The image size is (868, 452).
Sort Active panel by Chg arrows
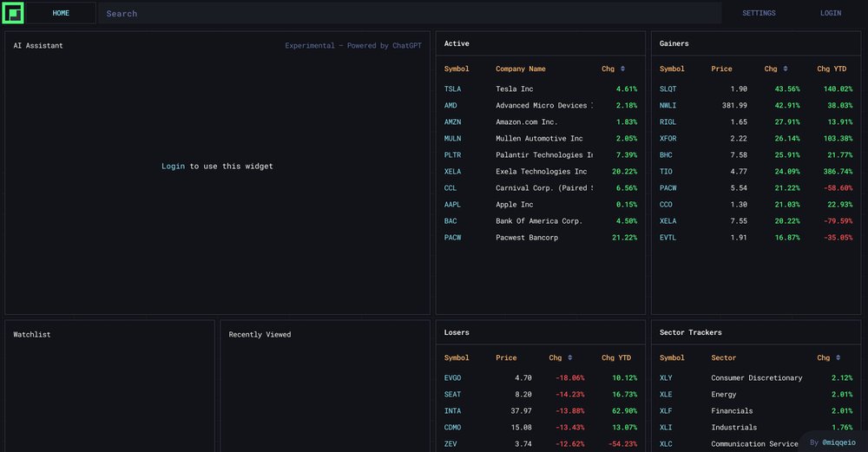click(x=622, y=69)
